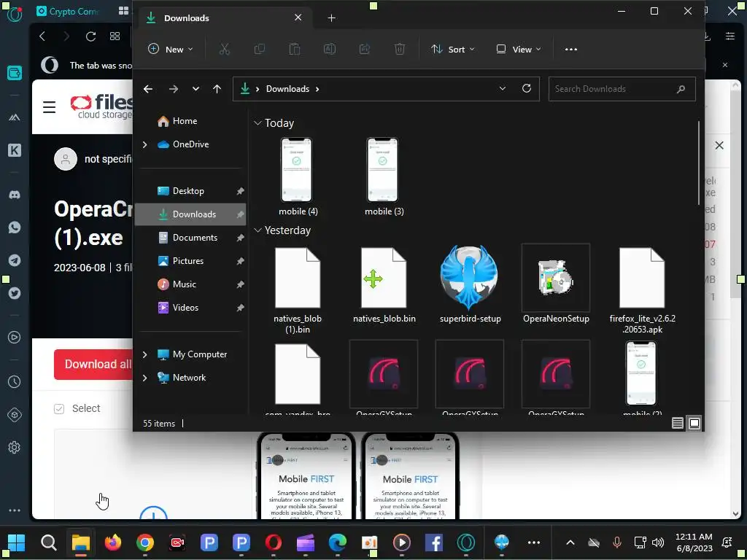Open Discord icon in Opera sidebar
This screenshot has width=747, height=560.
[x=15, y=195]
